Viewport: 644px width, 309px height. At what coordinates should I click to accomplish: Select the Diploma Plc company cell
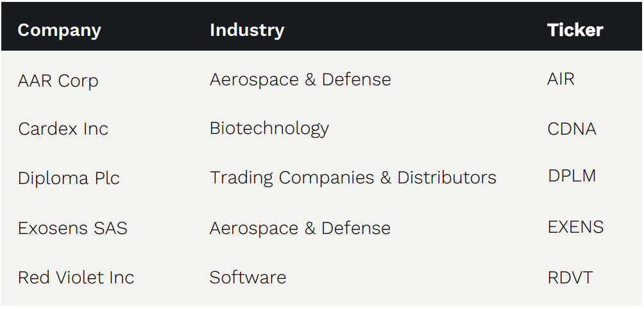tap(69, 178)
